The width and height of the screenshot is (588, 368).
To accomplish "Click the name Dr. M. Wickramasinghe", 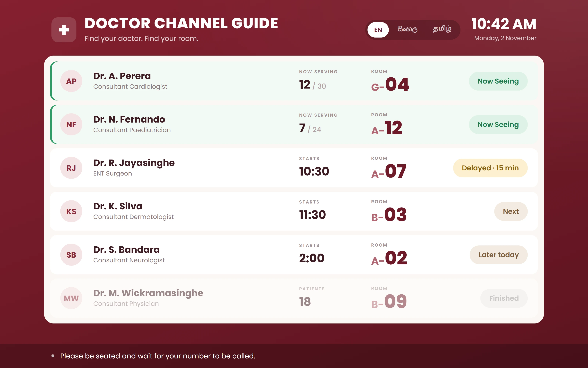I will [148, 293].
